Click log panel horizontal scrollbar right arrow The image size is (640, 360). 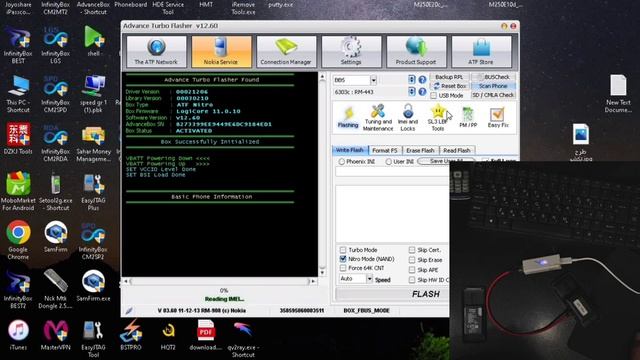click(313, 281)
